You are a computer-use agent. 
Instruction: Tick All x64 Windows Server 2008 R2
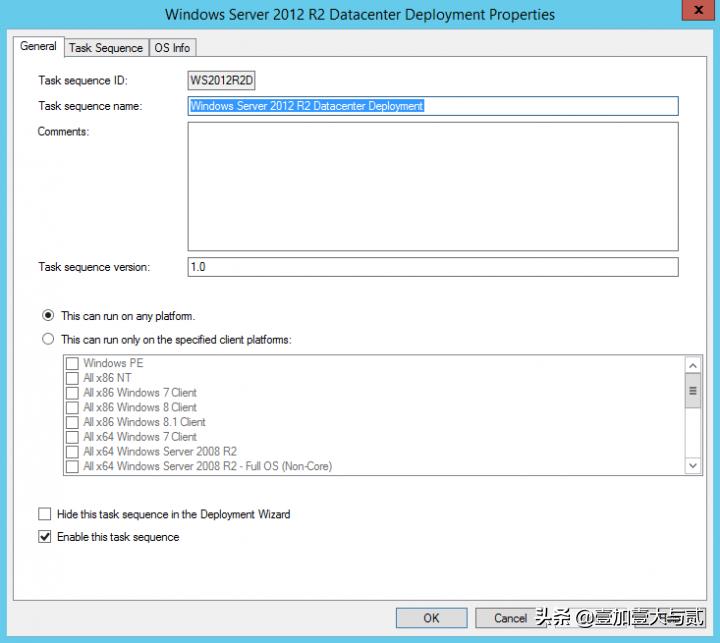72,451
